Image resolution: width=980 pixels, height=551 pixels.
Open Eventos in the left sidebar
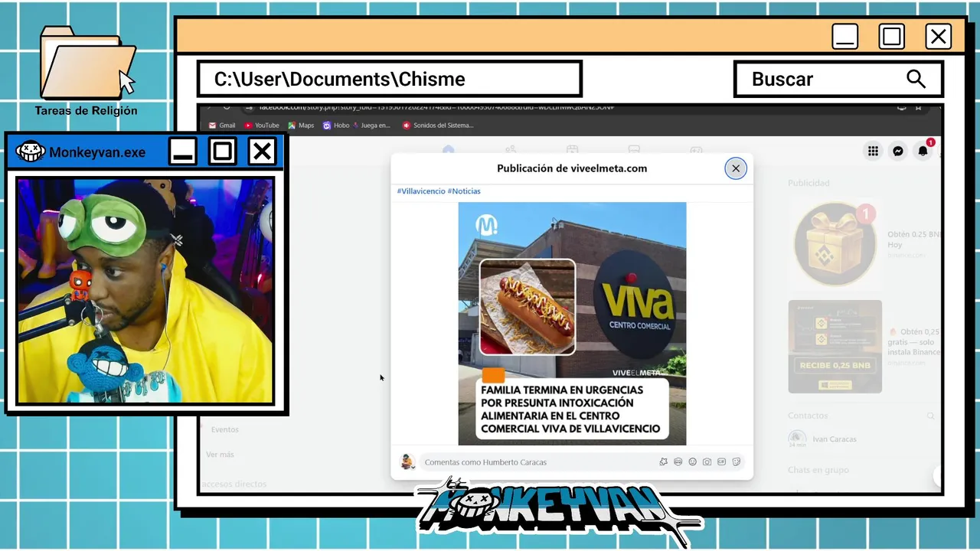pyautogui.click(x=225, y=430)
